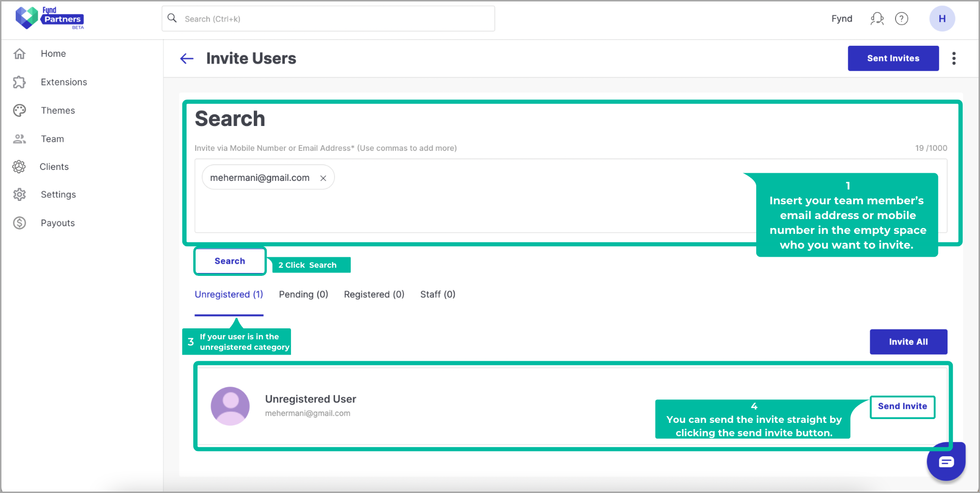This screenshot has width=980, height=493.
Task: Go back using the left arrow
Action: click(x=187, y=59)
